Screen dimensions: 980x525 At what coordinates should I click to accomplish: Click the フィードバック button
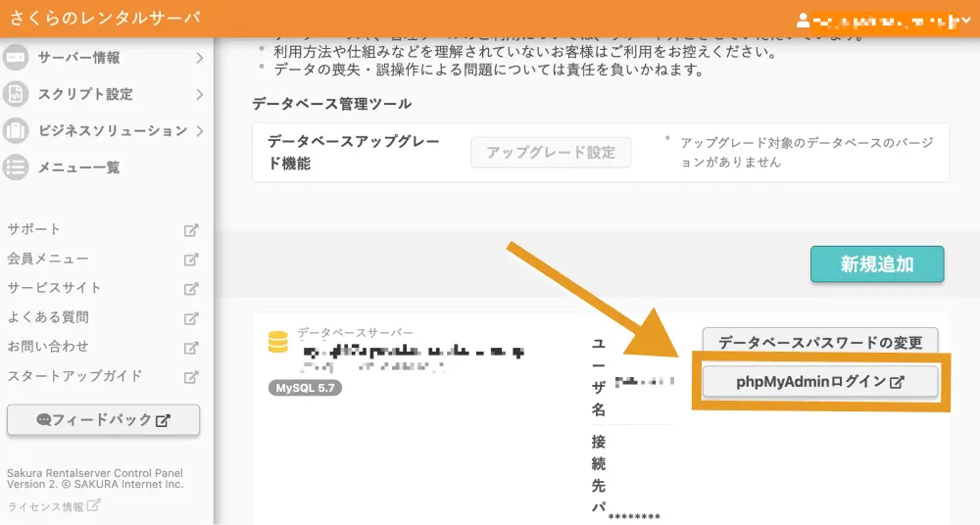click(x=103, y=419)
